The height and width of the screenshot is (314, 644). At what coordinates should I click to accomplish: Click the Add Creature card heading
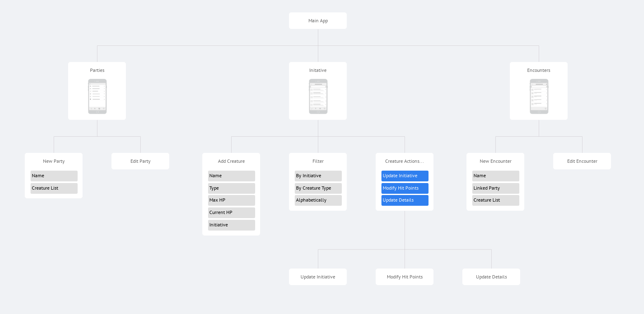pos(231,161)
